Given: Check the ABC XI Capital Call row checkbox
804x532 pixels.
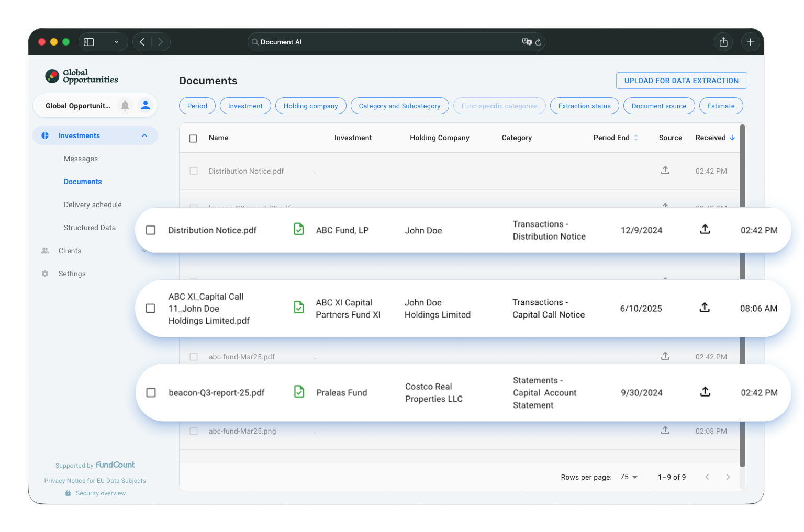Looking at the screenshot, I should pos(151,309).
